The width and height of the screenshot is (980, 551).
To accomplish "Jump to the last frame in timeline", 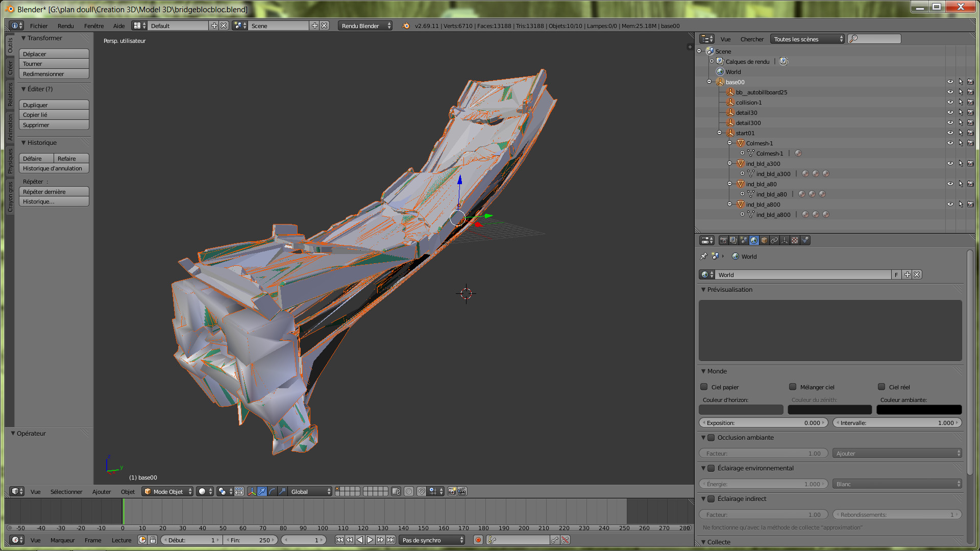I will click(x=390, y=540).
